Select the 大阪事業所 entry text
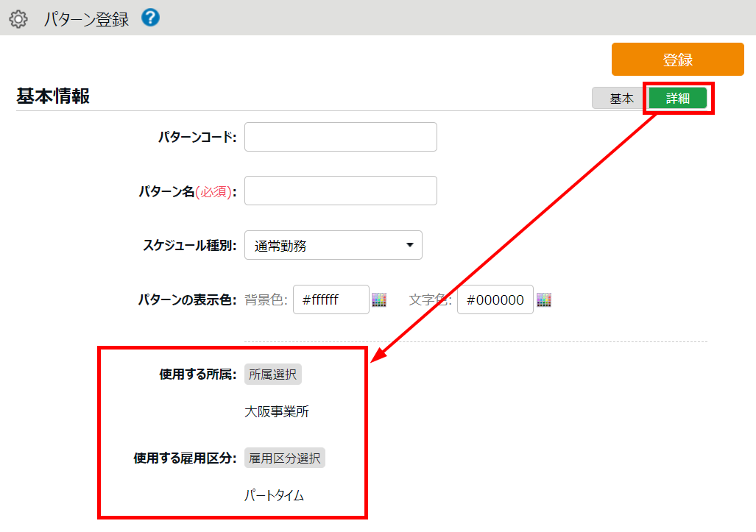This screenshot has height=532, width=756. (x=277, y=412)
